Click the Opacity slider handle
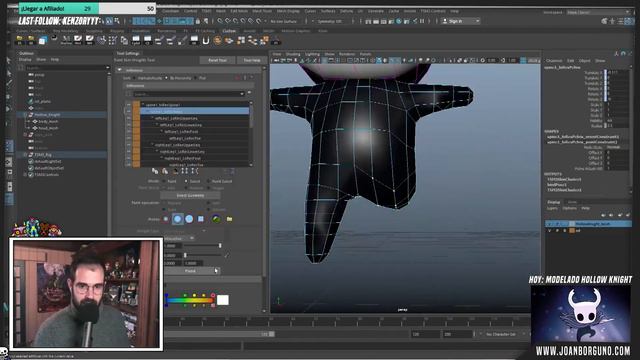 point(220,246)
